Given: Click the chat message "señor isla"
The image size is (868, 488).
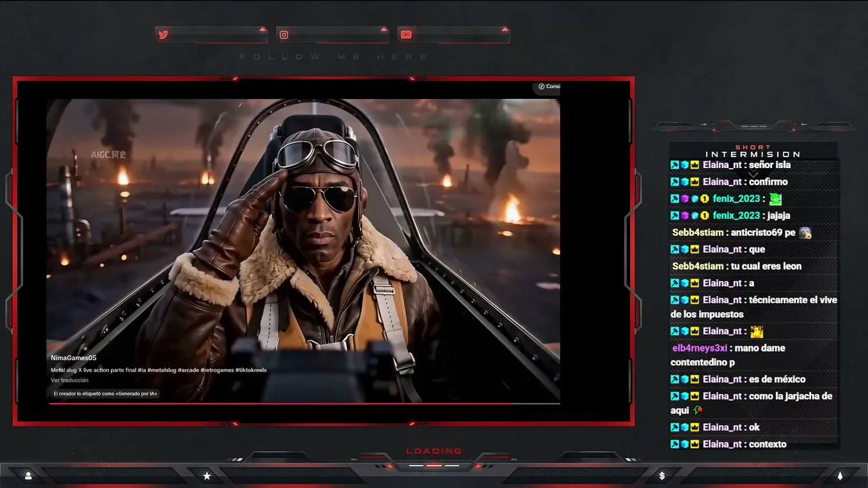Looking at the screenshot, I should pyautogui.click(x=770, y=165).
